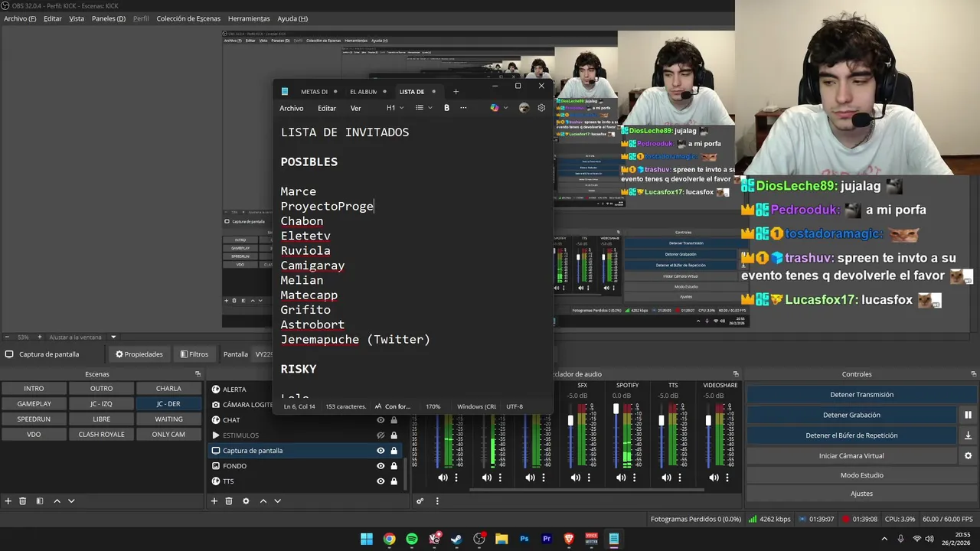This screenshot has height=551, width=980.
Task: Open Propiedades for the selected source
Action: pyautogui.click(x=139, y=354)
